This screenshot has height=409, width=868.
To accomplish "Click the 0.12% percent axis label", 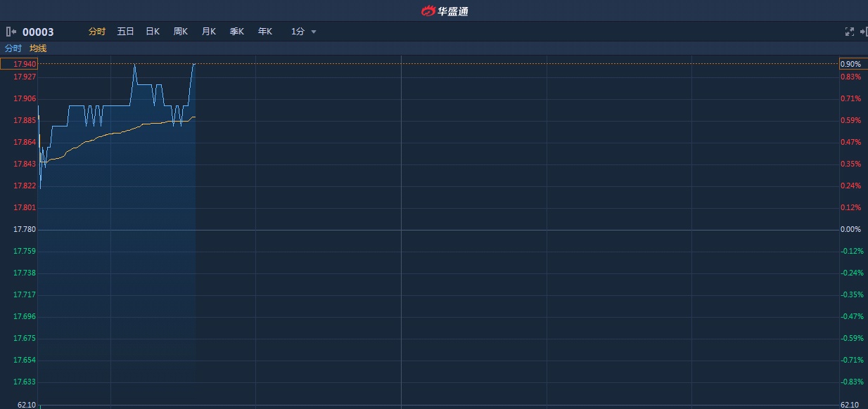I will click(851, 207).
